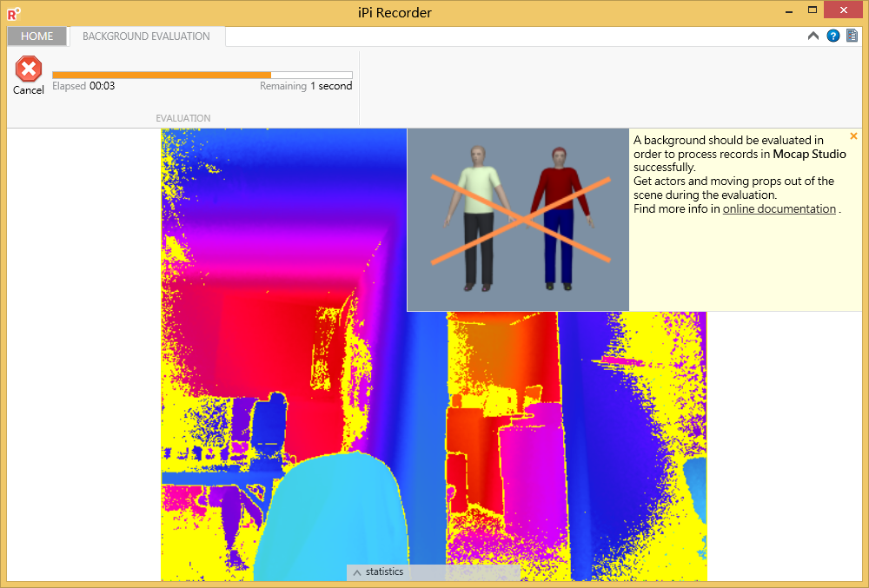Click the EVALUATION group label

coord(182,118)
